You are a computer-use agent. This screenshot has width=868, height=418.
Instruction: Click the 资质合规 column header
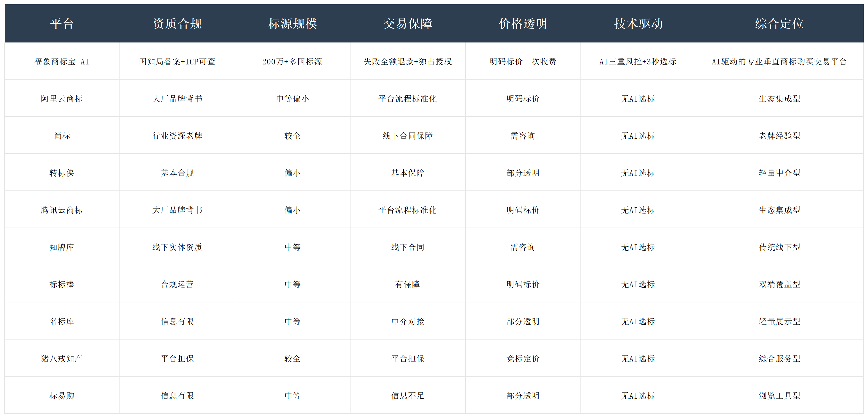[x=177, y=24]
